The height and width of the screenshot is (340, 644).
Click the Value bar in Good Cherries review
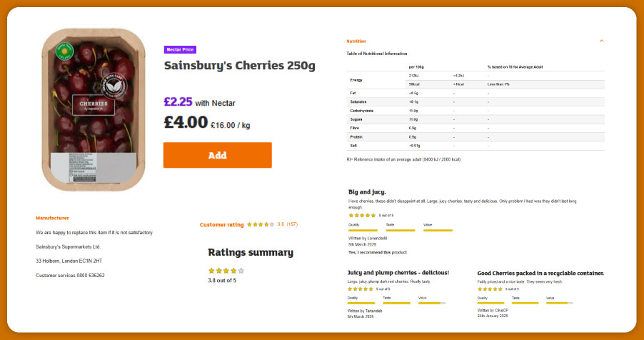(557, 303)
